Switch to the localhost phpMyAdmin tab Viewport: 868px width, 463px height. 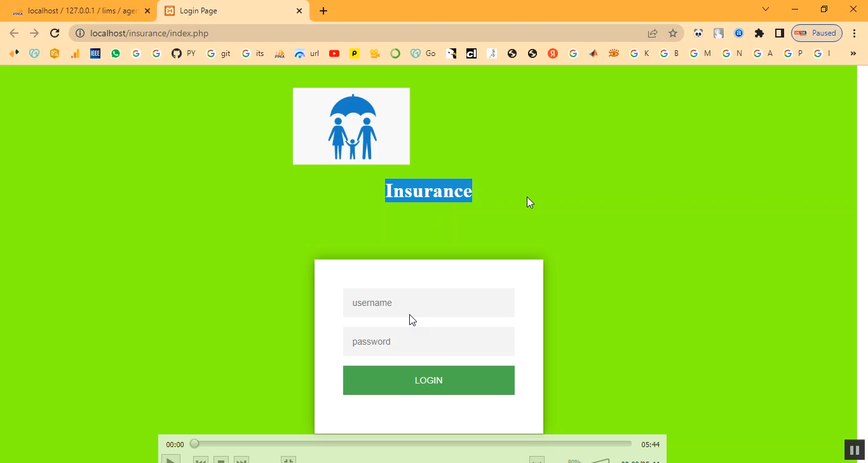click(79, 11)
